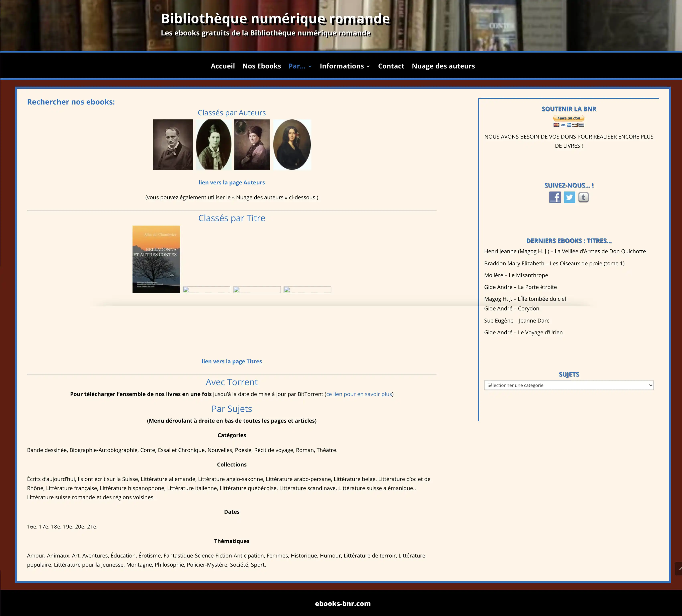Click the Contact navigation item

[391, 66]
